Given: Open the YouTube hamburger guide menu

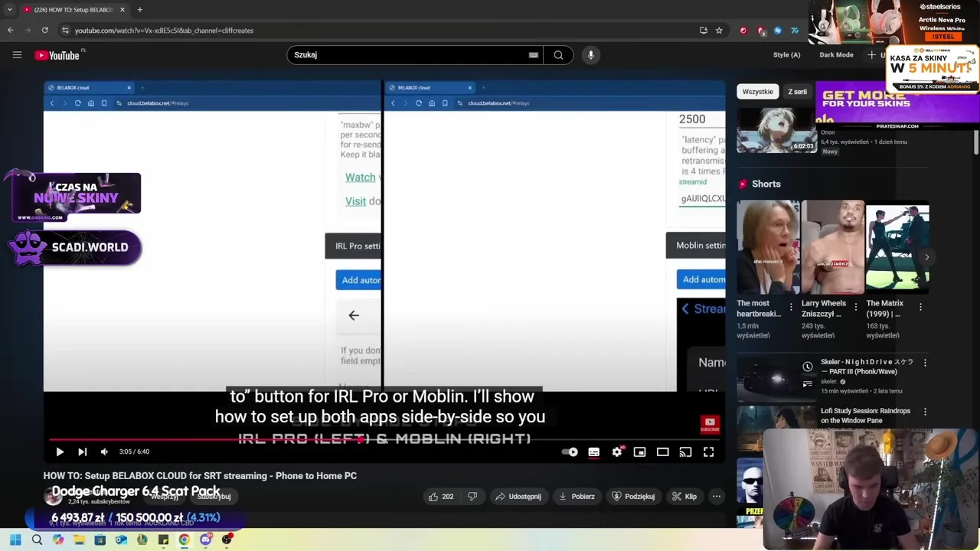Looking at the screenshot, I should [17, 55].
